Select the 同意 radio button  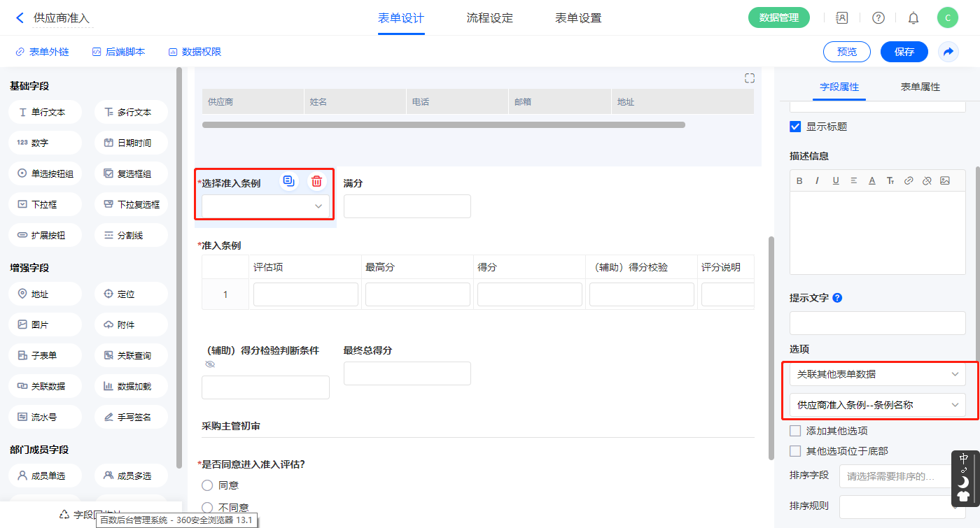point(207,485)
